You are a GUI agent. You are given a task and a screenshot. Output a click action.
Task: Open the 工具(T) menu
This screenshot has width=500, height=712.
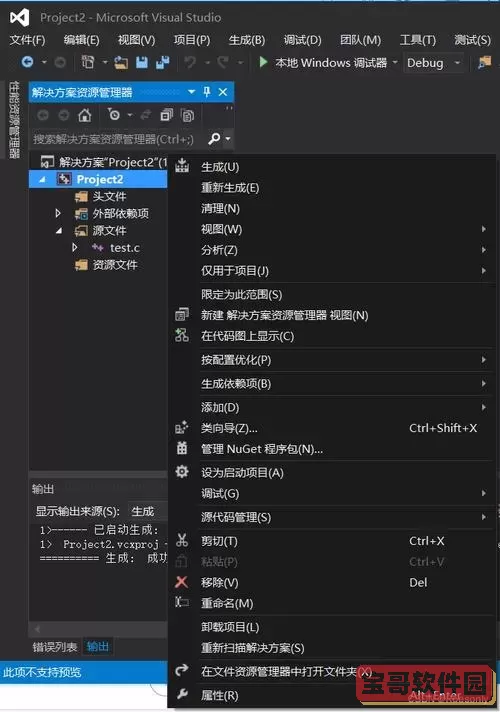[x=418, y=40]
